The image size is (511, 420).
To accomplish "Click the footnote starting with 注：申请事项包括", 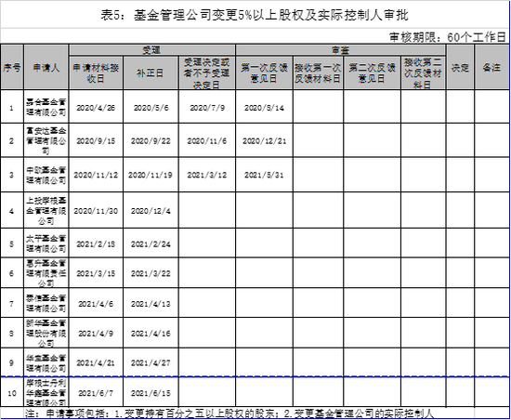I will (229, 413).
